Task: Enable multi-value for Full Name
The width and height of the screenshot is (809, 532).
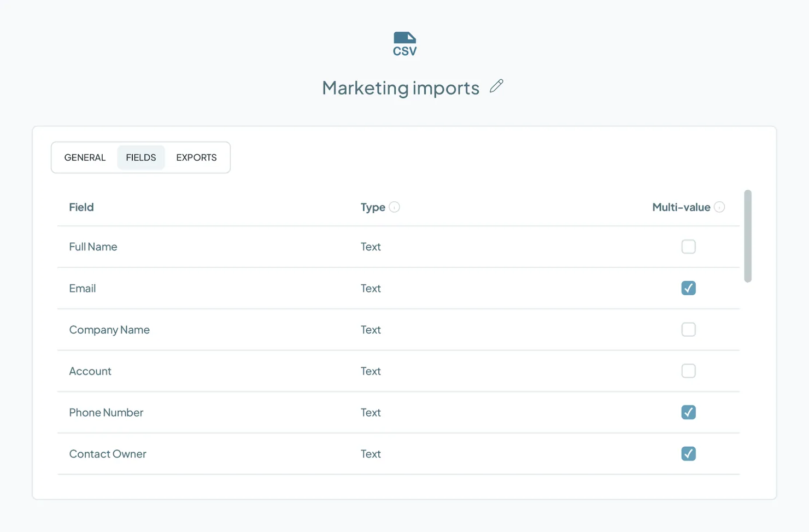Action: 688,247
